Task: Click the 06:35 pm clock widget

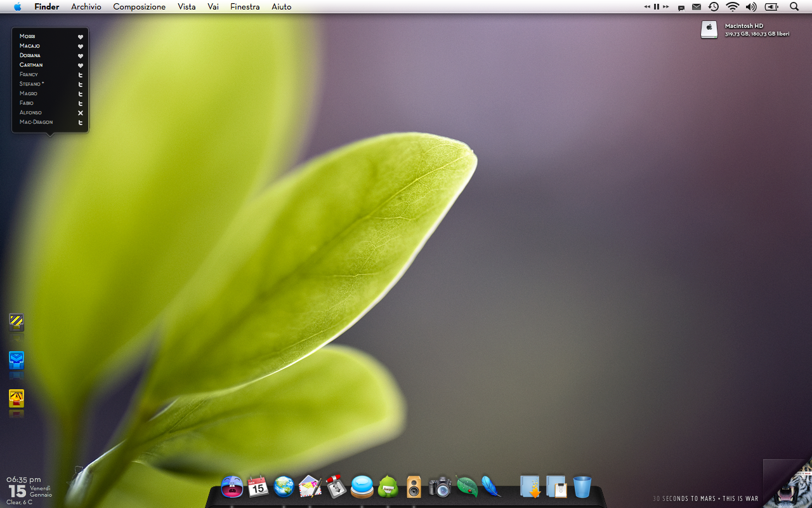Action: coord(23,479)
